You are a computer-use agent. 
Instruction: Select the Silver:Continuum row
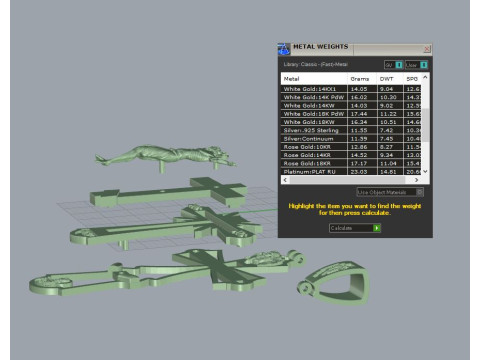351,139
